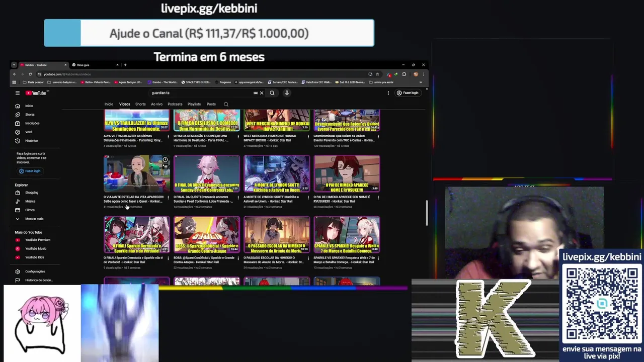This screenshot has width=644, height=362.
Task: Open options for O FIM DA DESILUSÃO video
Action: 238,136
